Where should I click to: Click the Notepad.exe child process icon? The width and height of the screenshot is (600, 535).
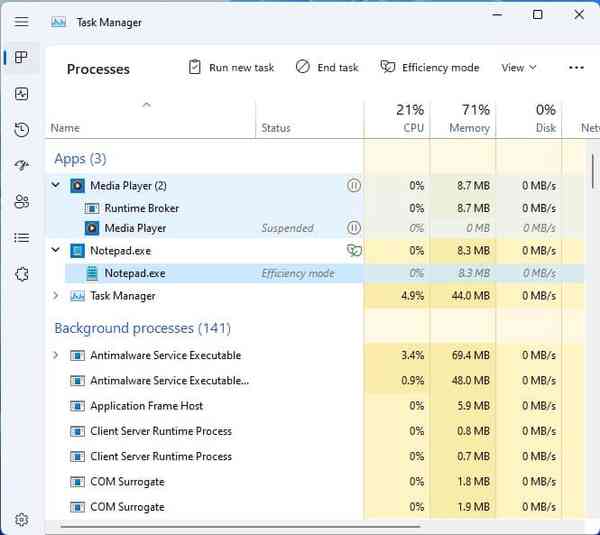pyautogui.click(x=92, y=273)
